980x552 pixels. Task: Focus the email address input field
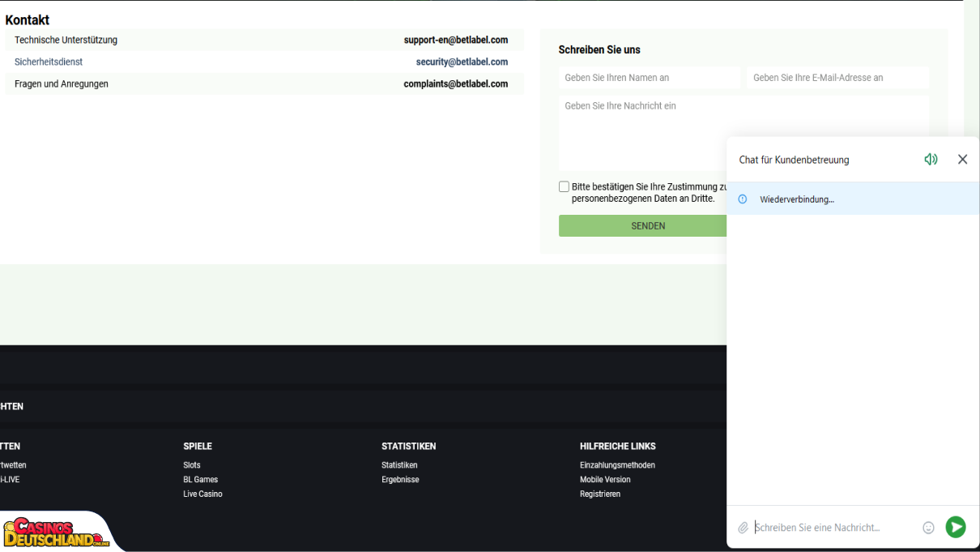(x=837, y=78)
